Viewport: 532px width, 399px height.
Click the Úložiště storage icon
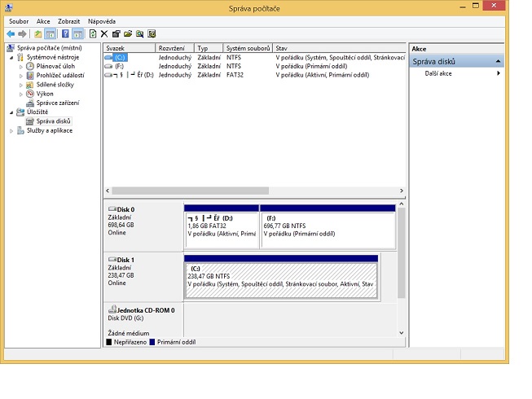click(20, 112)
